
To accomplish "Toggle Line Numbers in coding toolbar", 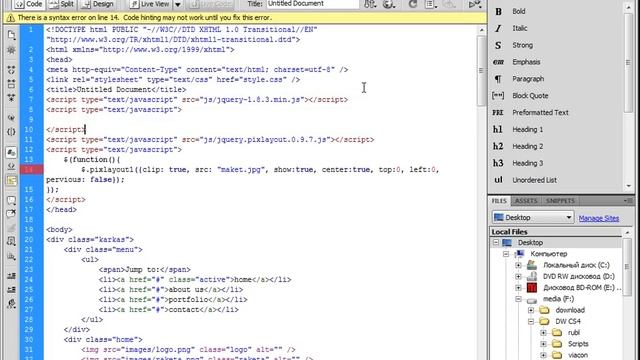I will click(x=11, y=152).
